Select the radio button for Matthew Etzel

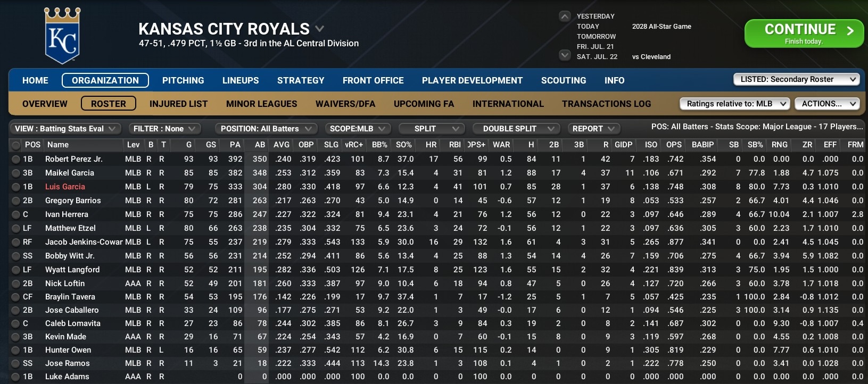click(15, 228)
